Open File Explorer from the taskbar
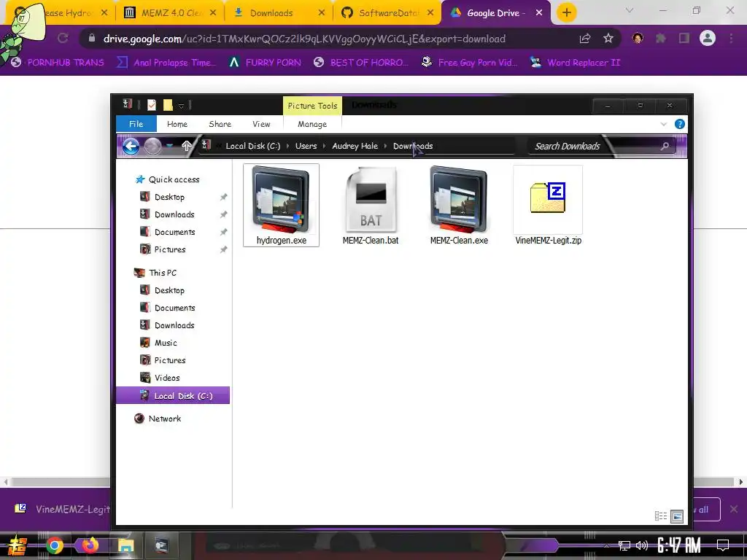 (125, 545)
